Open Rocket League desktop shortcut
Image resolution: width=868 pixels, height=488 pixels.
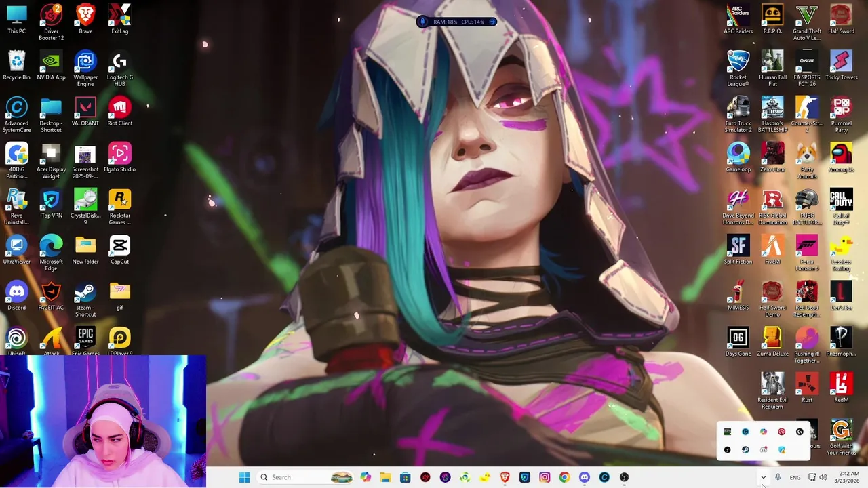pyautogui.click(x=738, y=69)
